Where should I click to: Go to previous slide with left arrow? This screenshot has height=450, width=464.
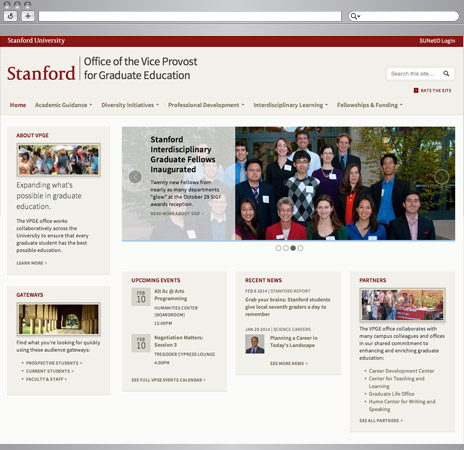pyautogui.click(x=135, y=177)
